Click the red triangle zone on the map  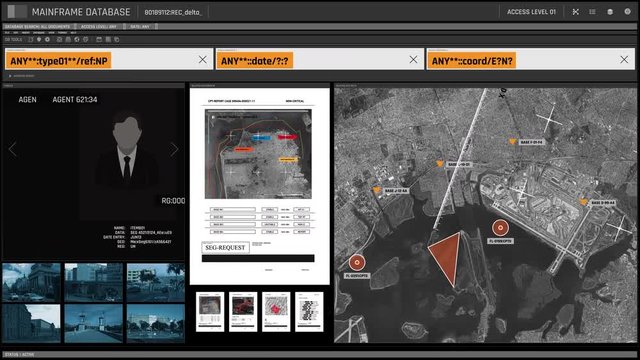(x=447, y=255)
